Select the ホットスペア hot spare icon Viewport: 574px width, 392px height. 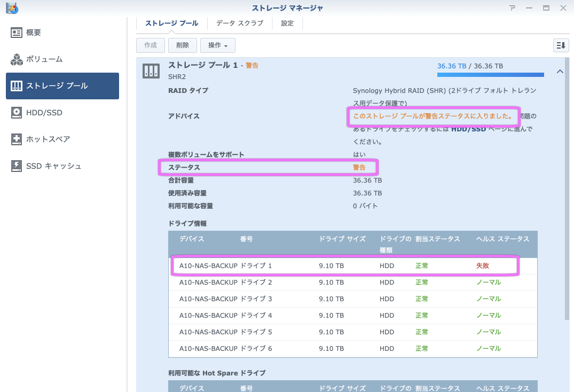(17, 139)
